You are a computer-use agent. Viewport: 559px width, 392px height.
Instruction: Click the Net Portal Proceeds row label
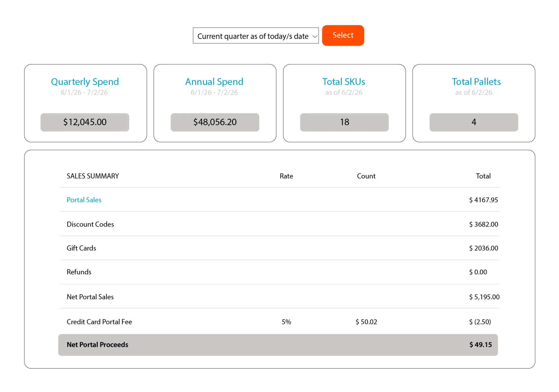(97, 345)
